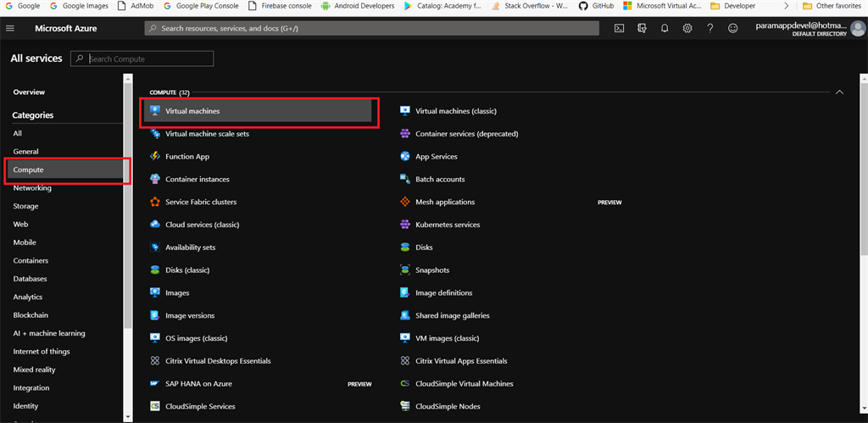This screenshot has width=868, height=423.
Task: Click the Virtual machines (classic) icon
Action: click(x=404, y=111)
